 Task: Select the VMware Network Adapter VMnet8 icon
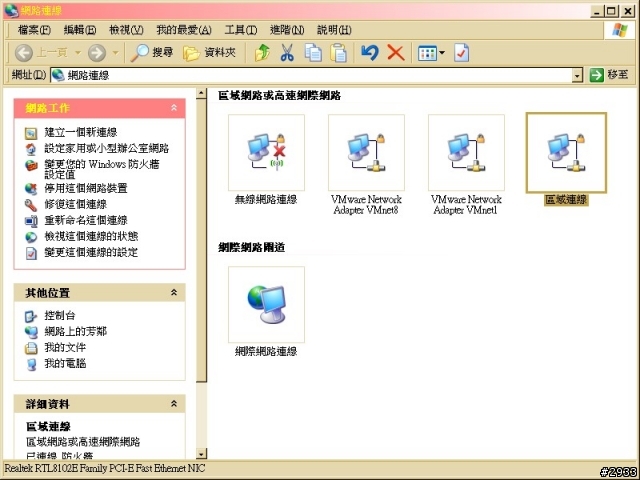pos(366,153)
